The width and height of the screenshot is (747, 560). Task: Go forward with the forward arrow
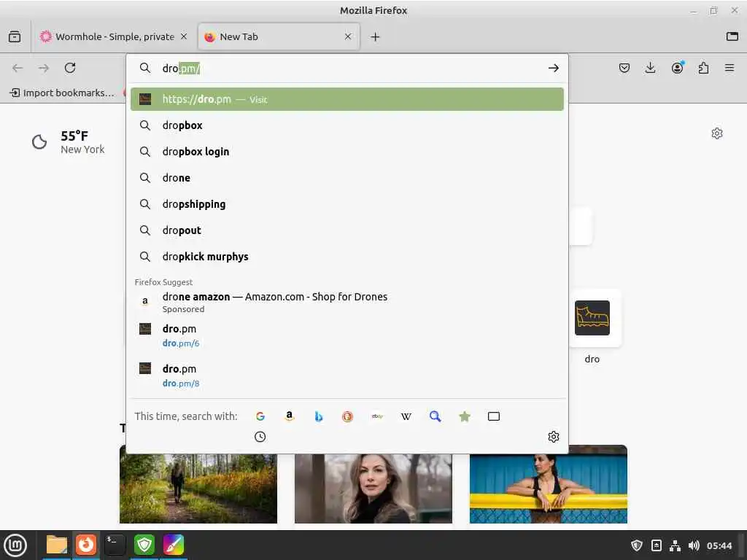[44, 68]
